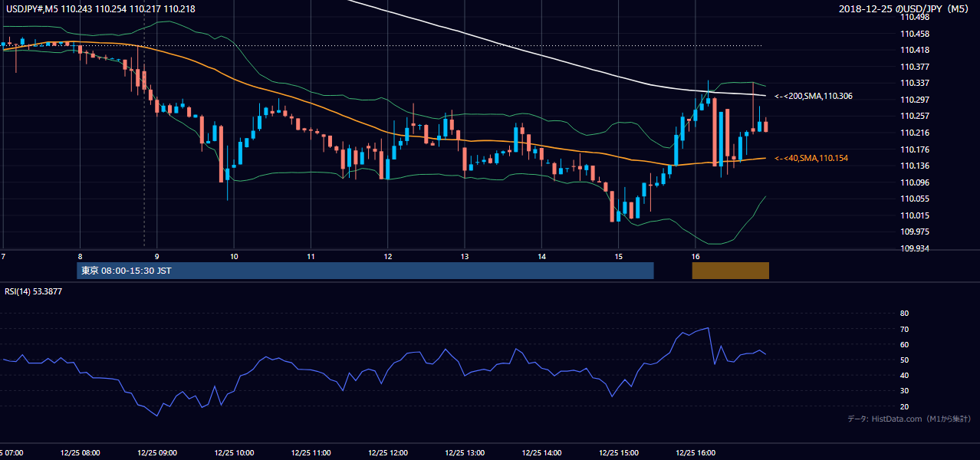Viewport: 980px width, 460px height.
Task: Click RSI scale value 60
Action: coord(904,344)
